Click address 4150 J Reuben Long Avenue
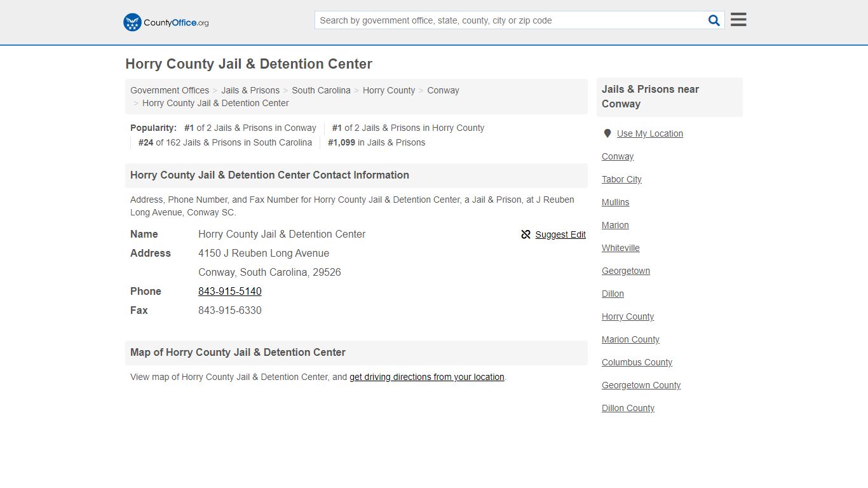868x488 pixels. coord(264,253)
